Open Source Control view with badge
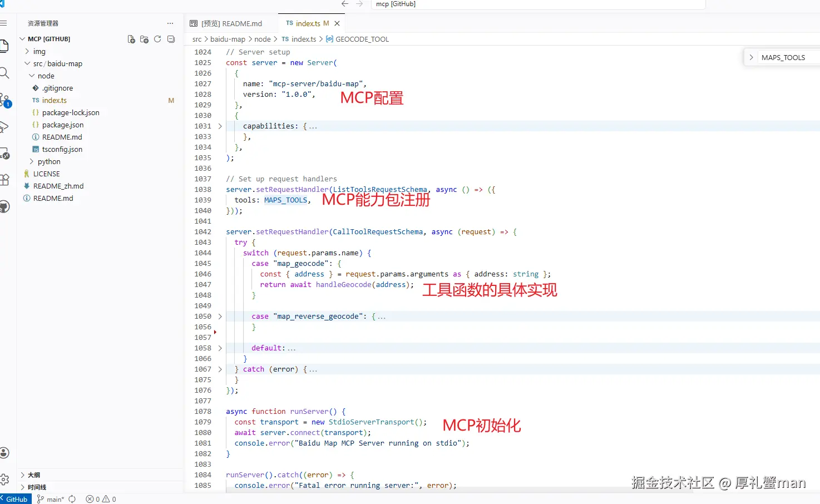The image size is (820, 504). [x=4, y=100]
